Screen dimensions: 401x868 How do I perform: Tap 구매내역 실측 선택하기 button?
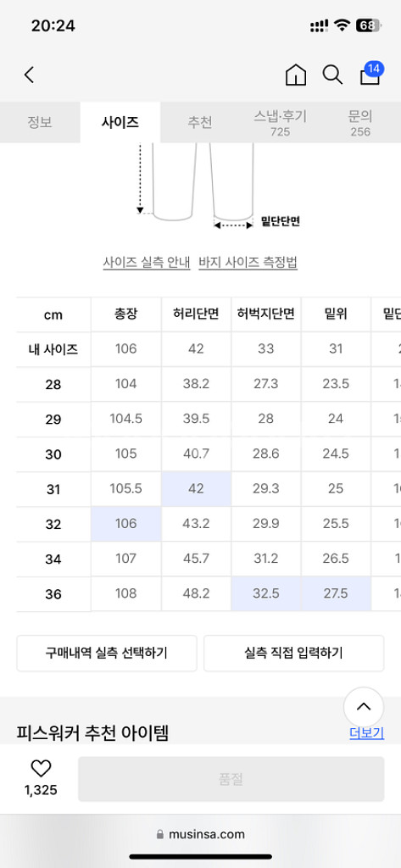[x=107, y=654]
